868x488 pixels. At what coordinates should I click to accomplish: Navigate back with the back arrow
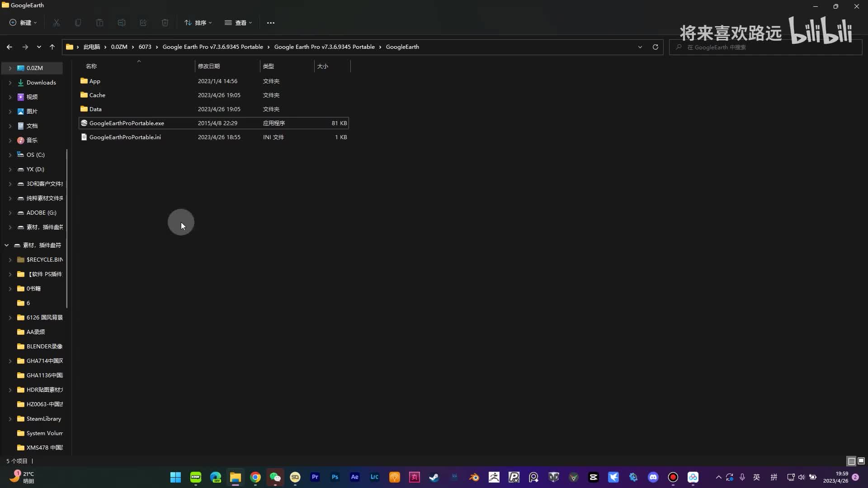(x=9, y=47)
